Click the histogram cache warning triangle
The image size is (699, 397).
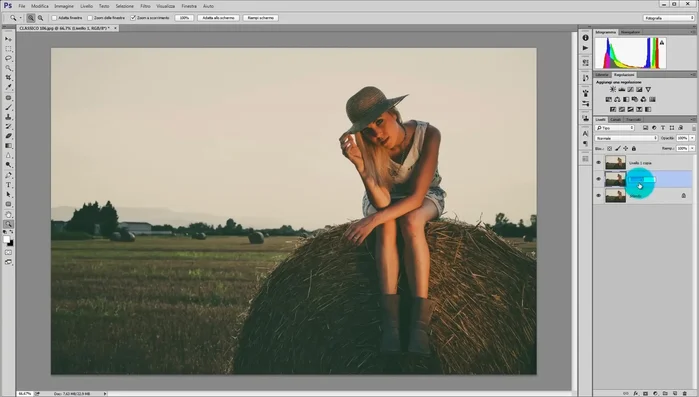[x=662, y=42]
